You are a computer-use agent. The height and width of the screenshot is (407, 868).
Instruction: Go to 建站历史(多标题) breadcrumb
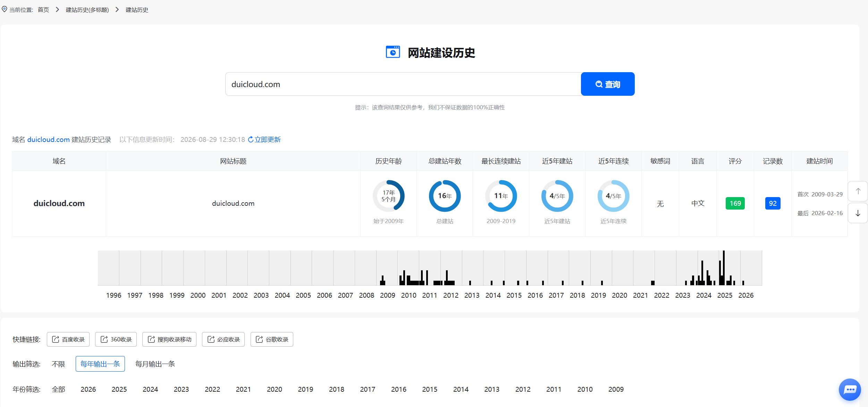tap(87, 10)
